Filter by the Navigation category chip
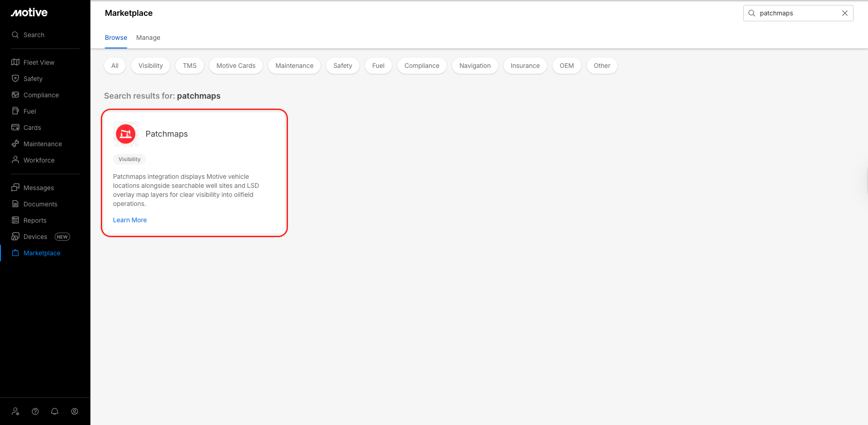This screenshot has height=425, width=868. (475, 66)
